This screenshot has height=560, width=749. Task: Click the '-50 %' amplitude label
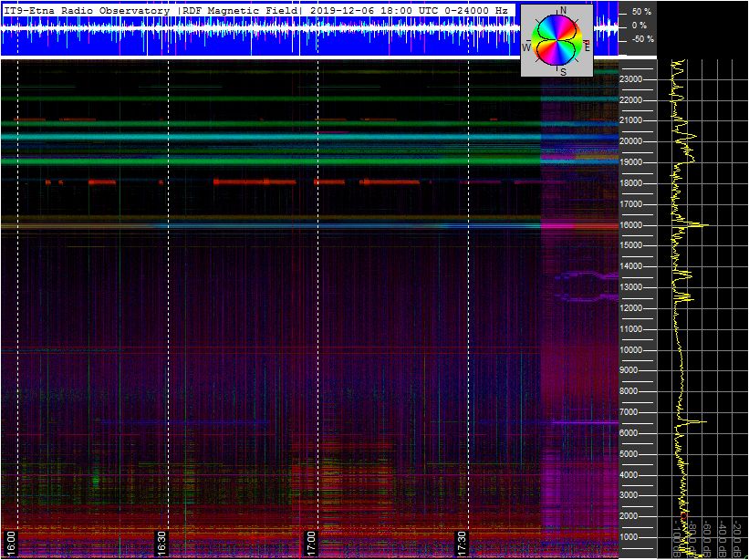(x=642, y=39)
